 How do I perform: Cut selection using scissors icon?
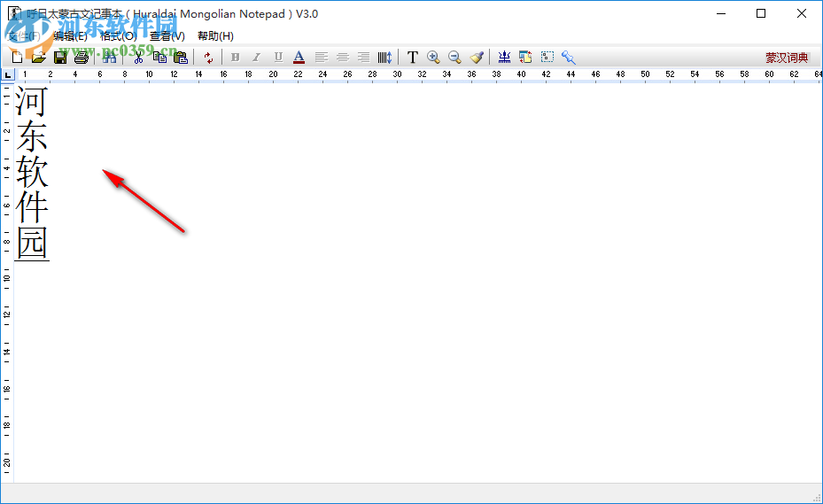(138, 58)
